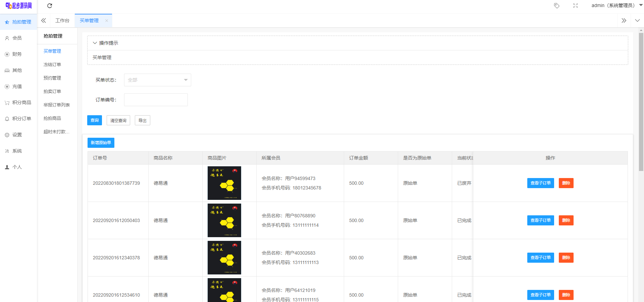
Task: Click the 新增原始单 button
Action: click(101, 143)
